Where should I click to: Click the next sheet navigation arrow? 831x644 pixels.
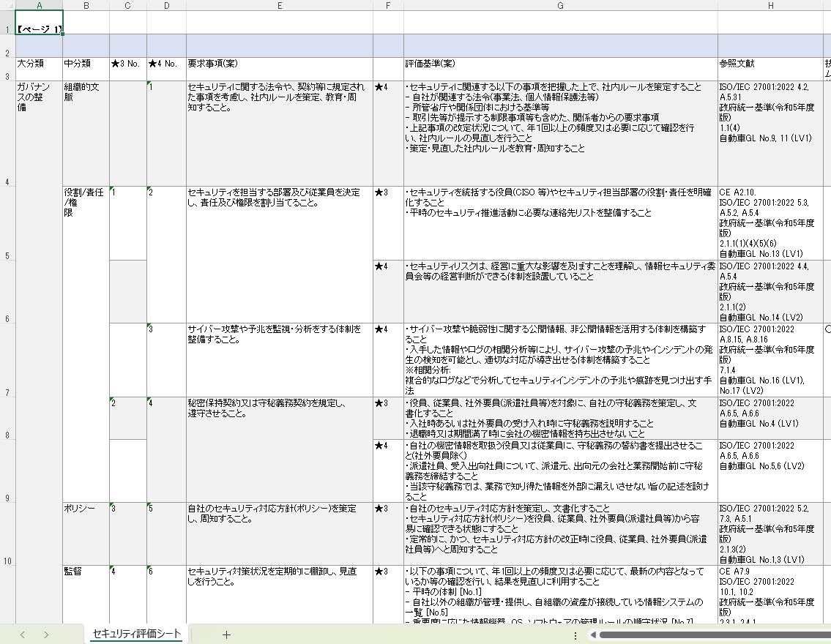click(46, 634)
